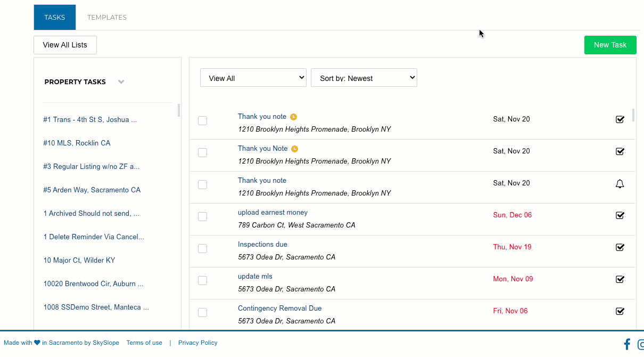Click the 'Mon, Nov 09' due date

(x=513, y=279)
